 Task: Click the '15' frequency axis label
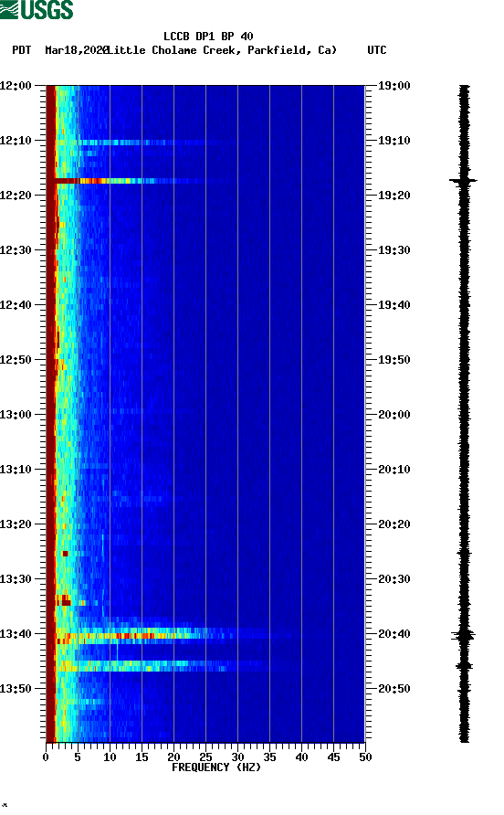pos(142,757)
